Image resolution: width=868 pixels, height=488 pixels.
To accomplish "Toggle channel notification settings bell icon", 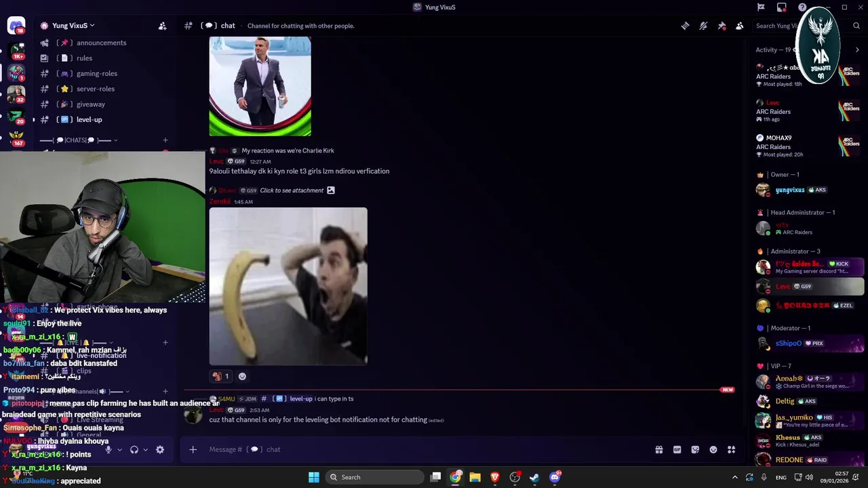I will [x=703, y=26].
